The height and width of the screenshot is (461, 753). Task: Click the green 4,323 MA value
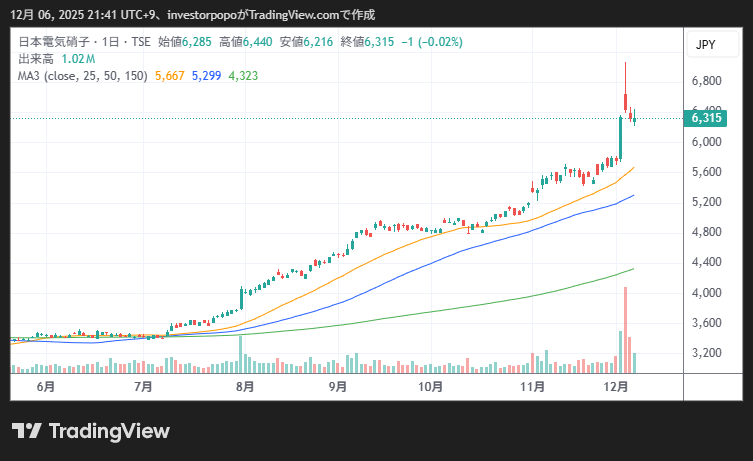tap(244, 75)
